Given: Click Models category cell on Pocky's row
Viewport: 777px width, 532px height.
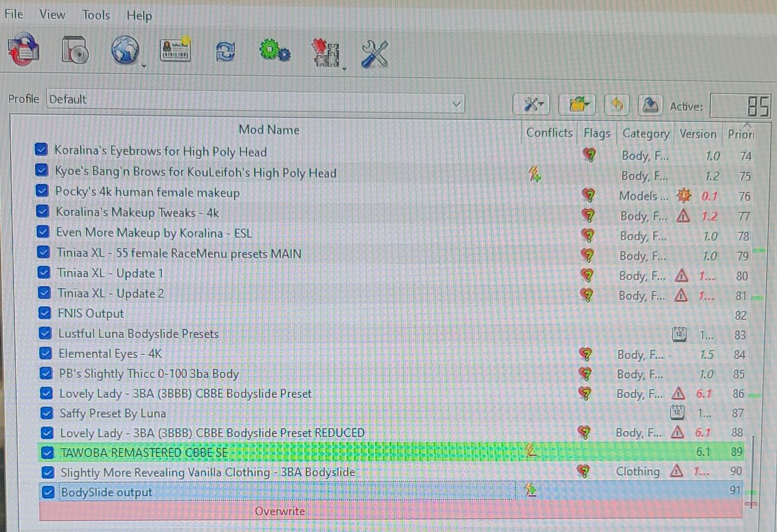Looking at the screenshot, I should (643, 196).
